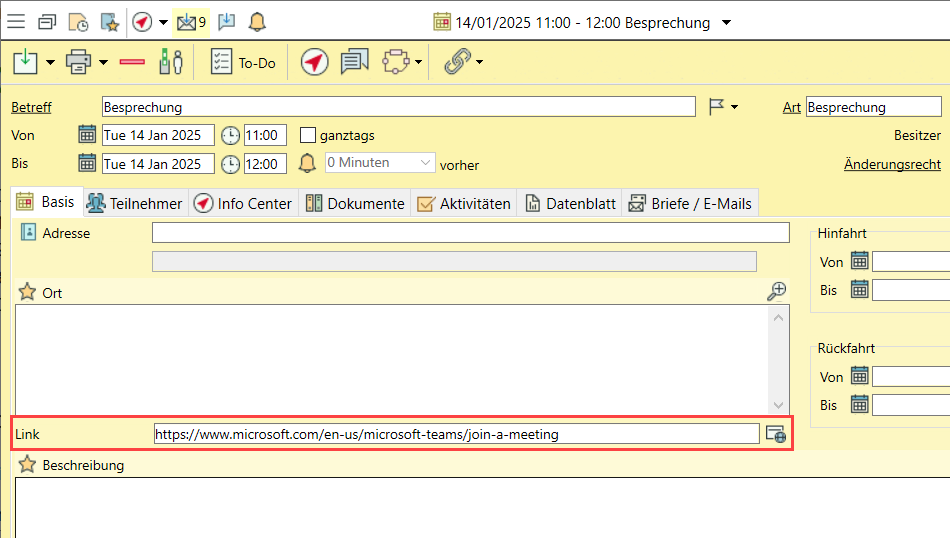950x538 pixels.
Task: Click the magnifier icon next to Ort
Action: 776,291
